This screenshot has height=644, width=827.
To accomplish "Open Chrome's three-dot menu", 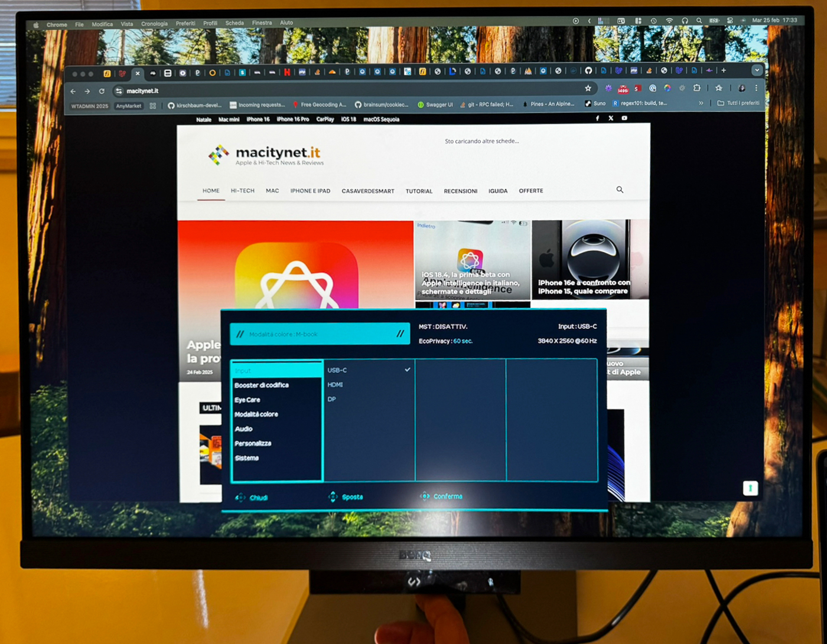I will pyautogui.click(x=756, y=88).
